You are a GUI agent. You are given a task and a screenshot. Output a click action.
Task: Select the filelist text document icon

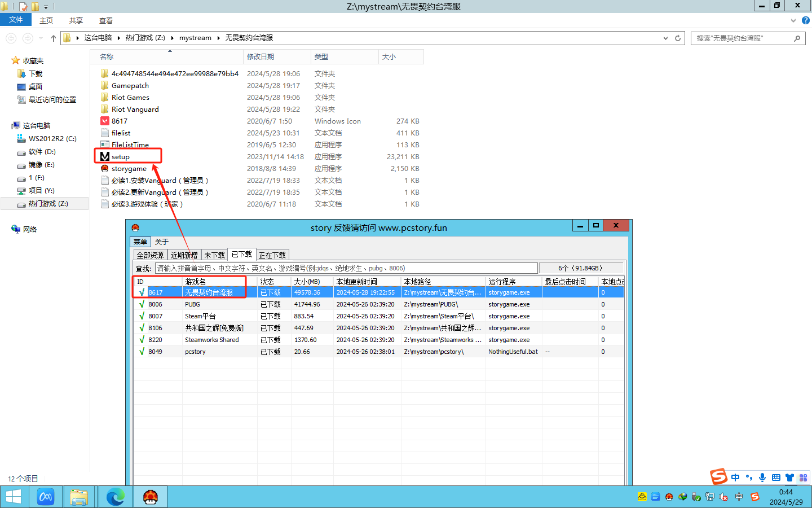point(105,133)
